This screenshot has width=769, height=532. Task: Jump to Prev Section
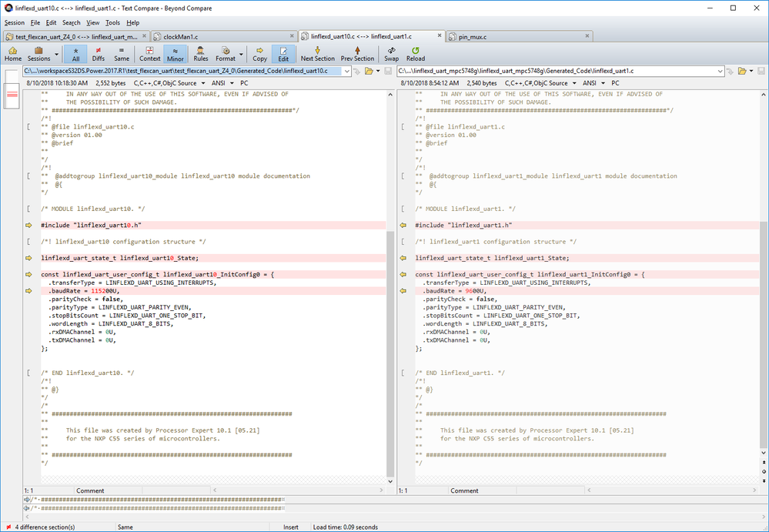(357, 54)
